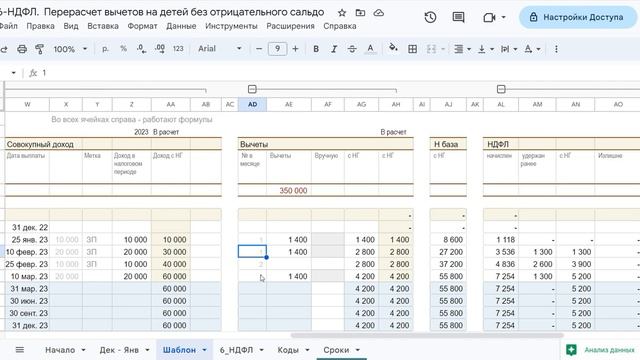Open more toolbar options menu
Viewport: 640px width, 360px height.
click(x=556, y=49)
